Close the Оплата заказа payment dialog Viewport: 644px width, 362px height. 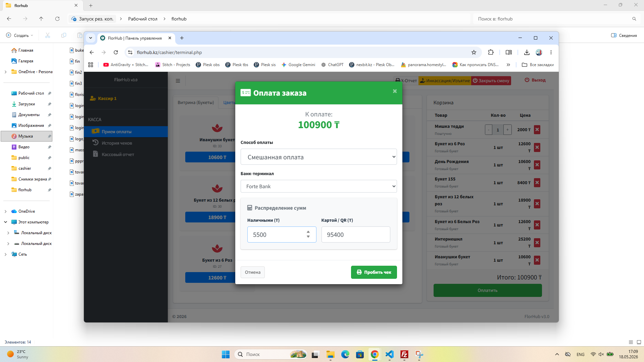395,91
